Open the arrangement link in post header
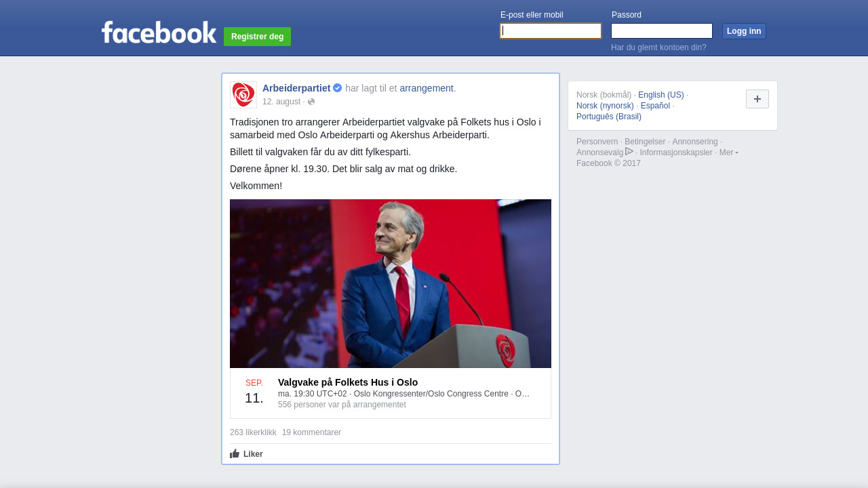 point(427,88)
